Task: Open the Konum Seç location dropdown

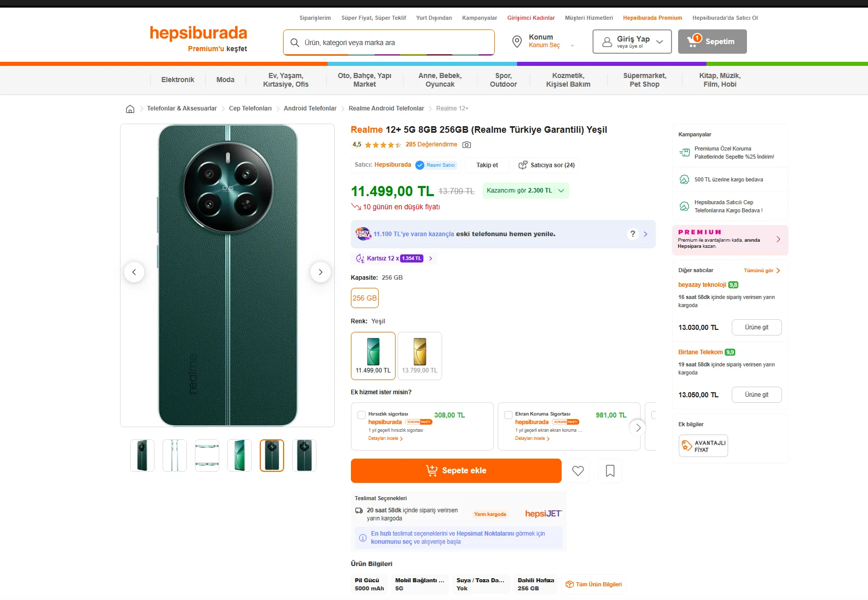Action: [x=544, y=42]
